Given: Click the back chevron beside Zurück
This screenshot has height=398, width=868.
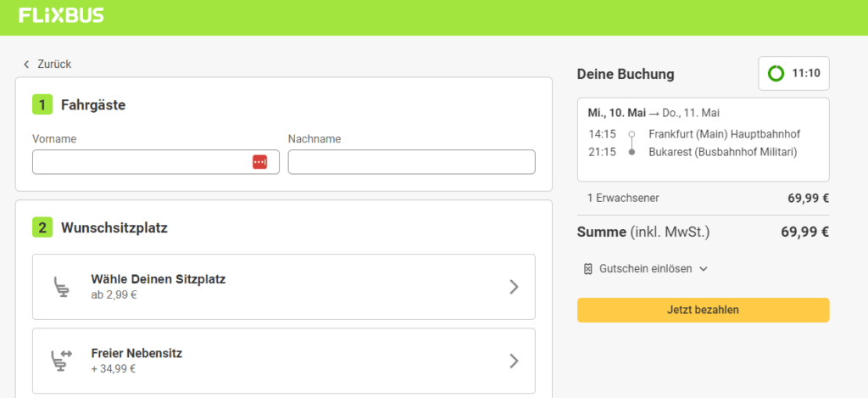Looking at the screenshot, I should (x=26, y=64).
